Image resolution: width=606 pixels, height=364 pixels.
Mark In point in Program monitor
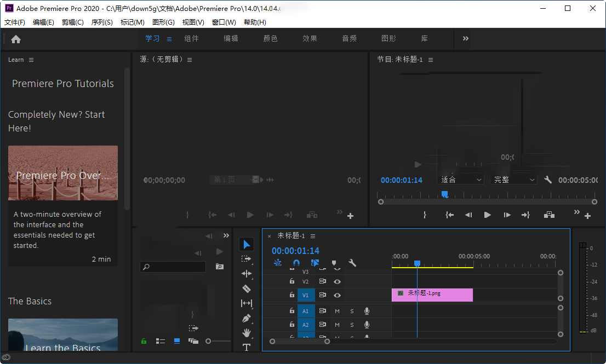pos(425,215)
